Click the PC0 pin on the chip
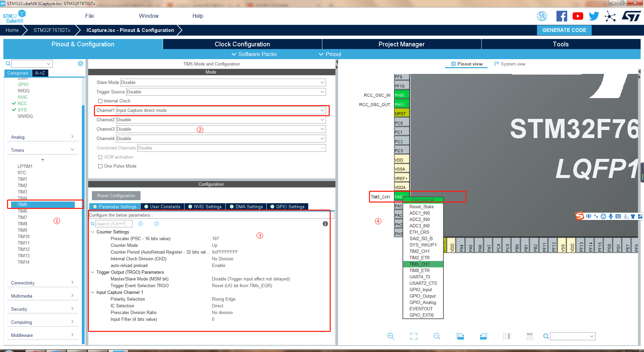 tap(401, 123)
